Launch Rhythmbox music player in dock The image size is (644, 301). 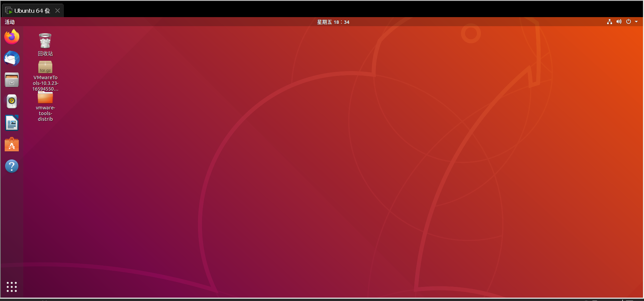pos(12,101)
